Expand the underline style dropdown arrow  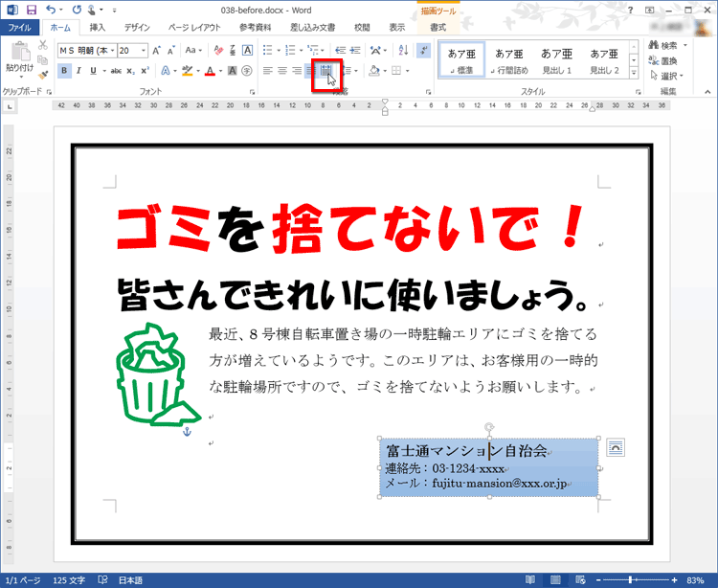[x=104, y=71]
